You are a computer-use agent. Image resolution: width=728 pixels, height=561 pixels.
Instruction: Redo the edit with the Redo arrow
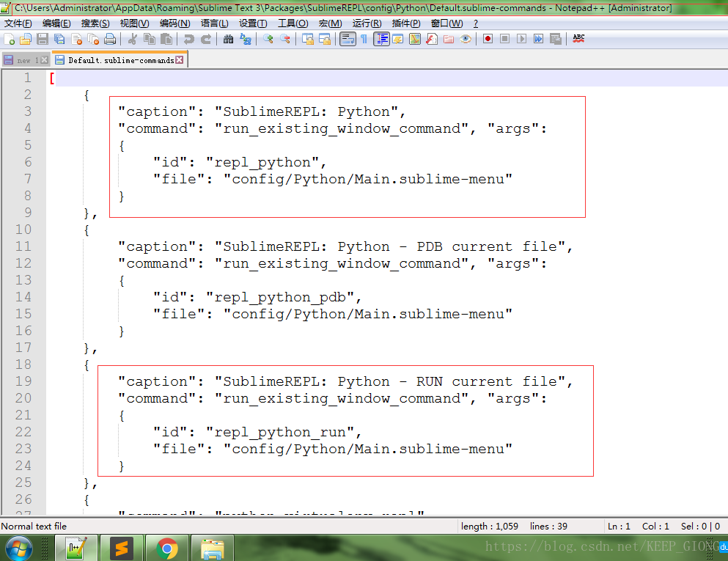click(x=206, y=39)
